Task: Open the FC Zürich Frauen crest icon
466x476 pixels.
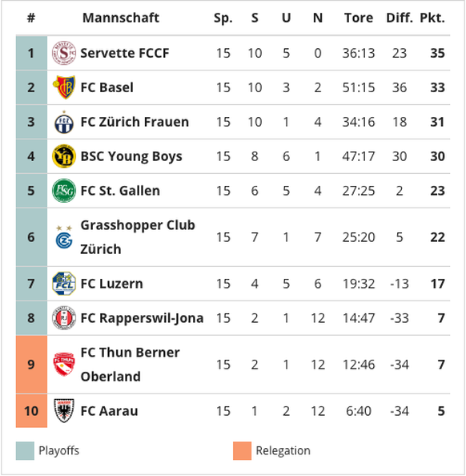Action: [64, 122]
